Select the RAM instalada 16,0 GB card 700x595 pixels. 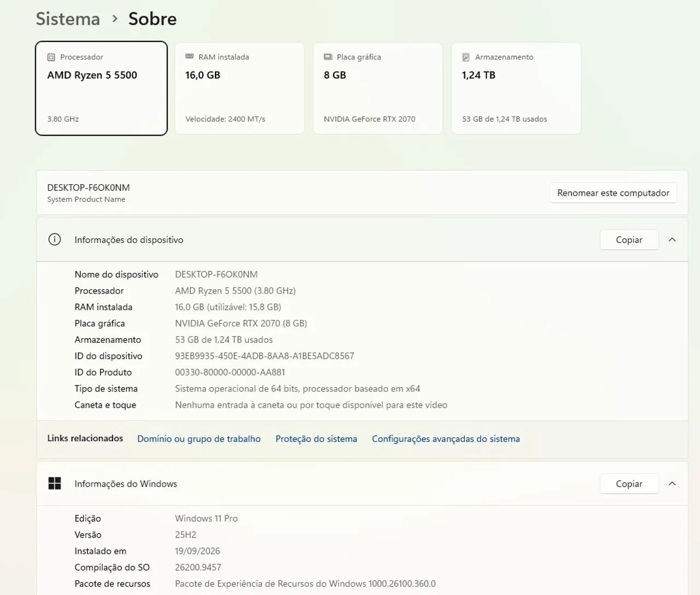point(240,88)
